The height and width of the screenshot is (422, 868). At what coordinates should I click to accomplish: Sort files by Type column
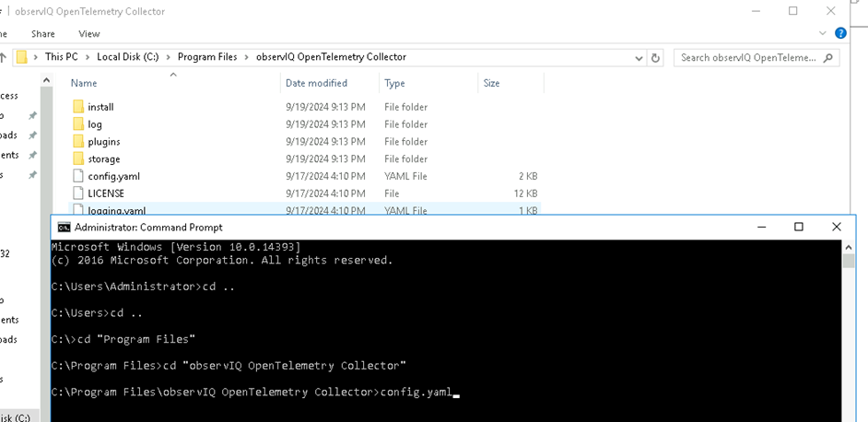(x=394, y=83)
